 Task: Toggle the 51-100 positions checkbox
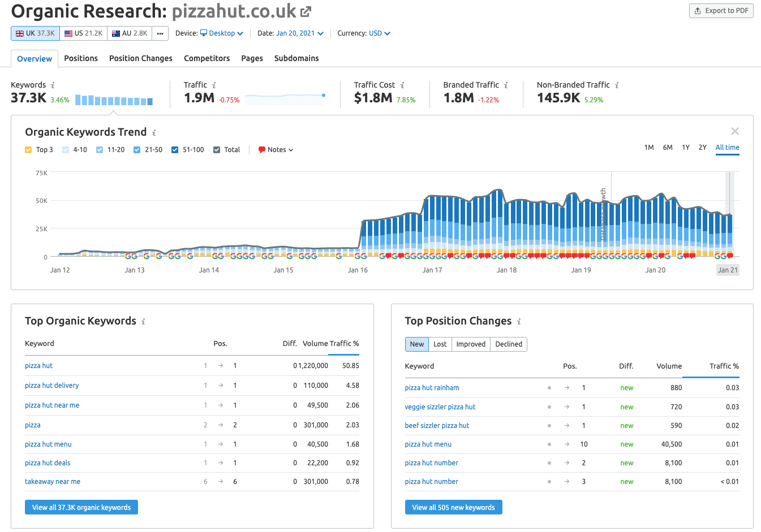coord(175,150)
